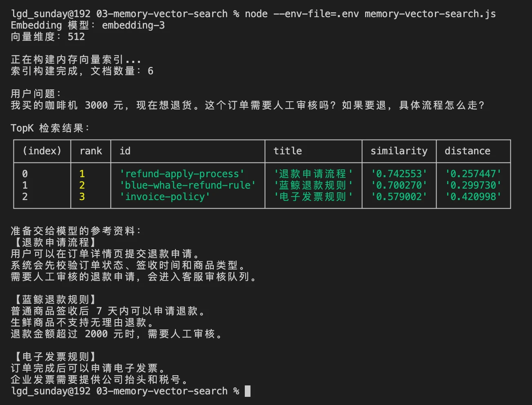The height and width of the screenshot is (405, 532).
Task: Select the line "生鲜商品不支持无理由退款。"
Action: (82, 323)
